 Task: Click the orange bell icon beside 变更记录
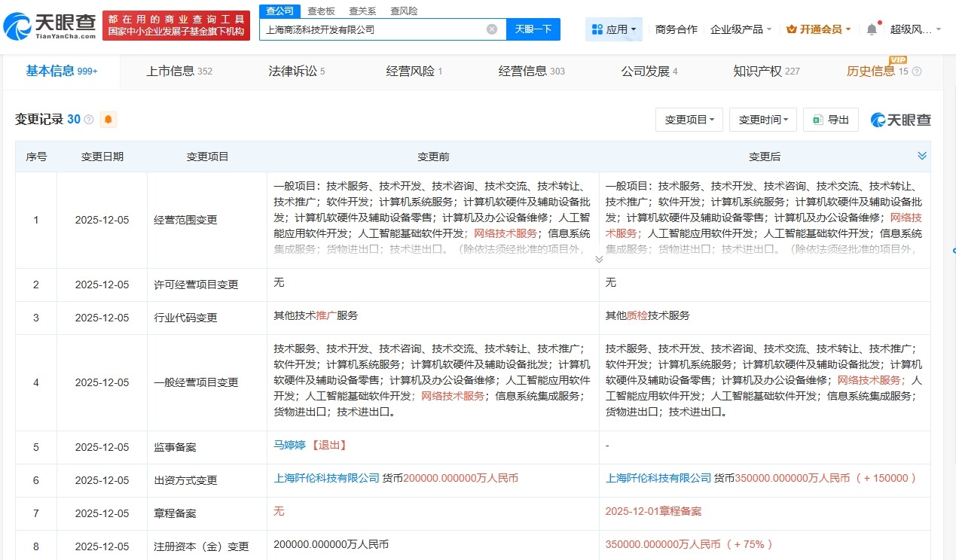pos(108,119)
